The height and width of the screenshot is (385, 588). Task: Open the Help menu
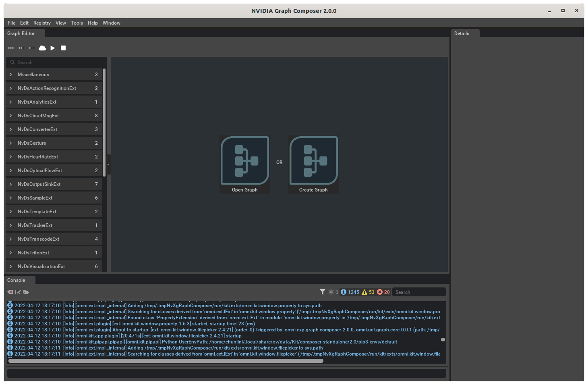(93, 23)
